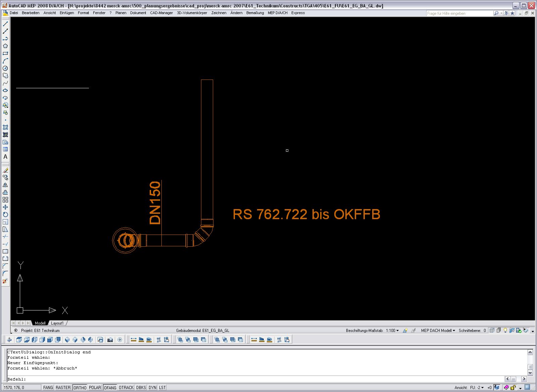Click the clean screen square button
The image size is (537, 392).
[527, 387]
